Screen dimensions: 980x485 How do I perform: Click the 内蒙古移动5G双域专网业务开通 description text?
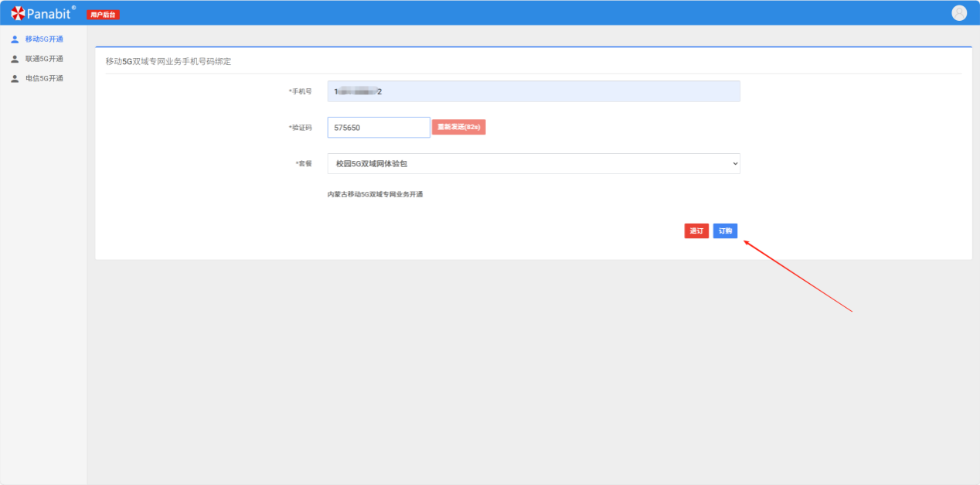pos(375,195)
